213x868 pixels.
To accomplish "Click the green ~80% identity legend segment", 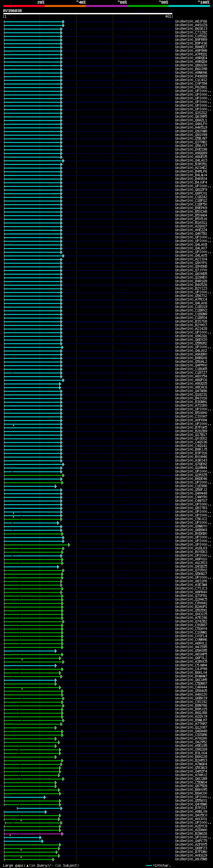I will point(148,6).
